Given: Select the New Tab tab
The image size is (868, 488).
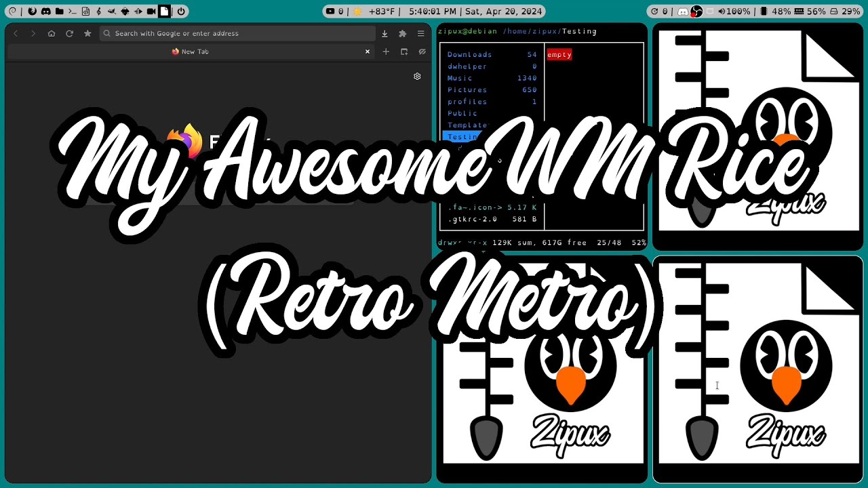Looking at the screenshot, I should click(x=190, y=52).
